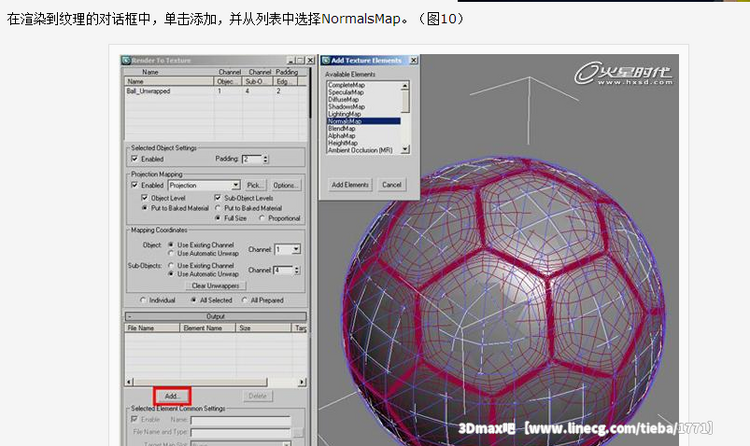Click the Add Elements button
The width and height of the screenshot is (750, 446).
tap(350, 185)
